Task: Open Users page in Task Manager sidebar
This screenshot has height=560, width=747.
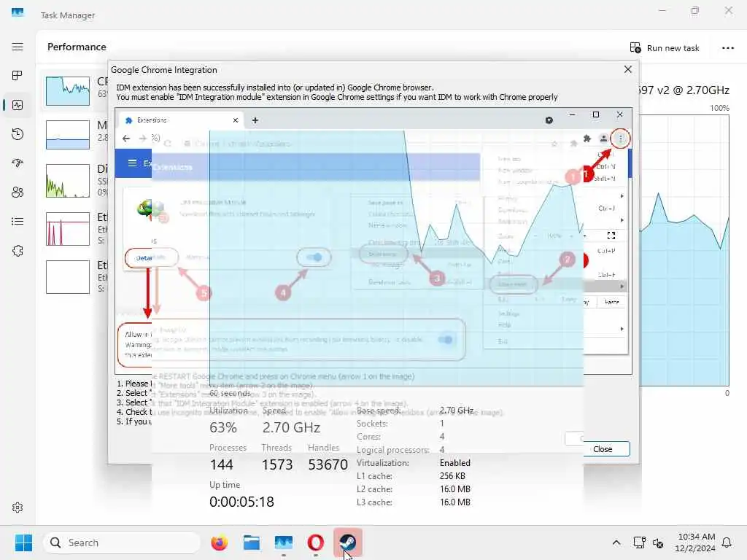Action: coord(18,192)
